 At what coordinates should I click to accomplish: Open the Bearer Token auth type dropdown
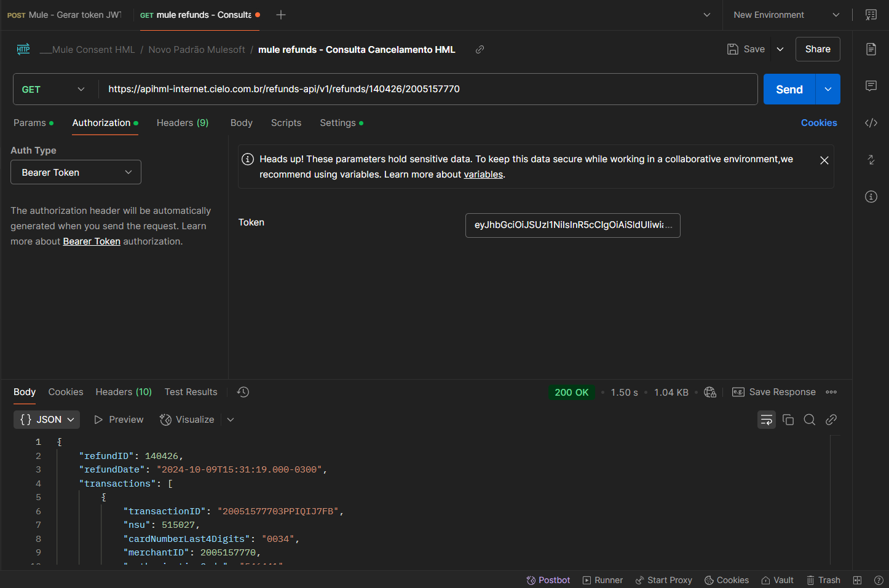[x=76, y=172]
